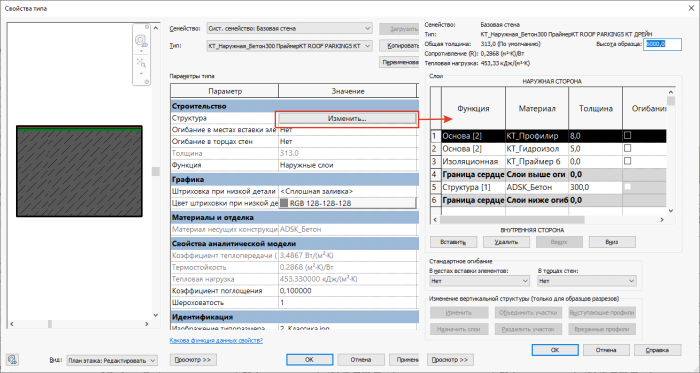Click the Изменить vertical structure button
This screenshot has height=373, width=700.
[x=459, y=313]
